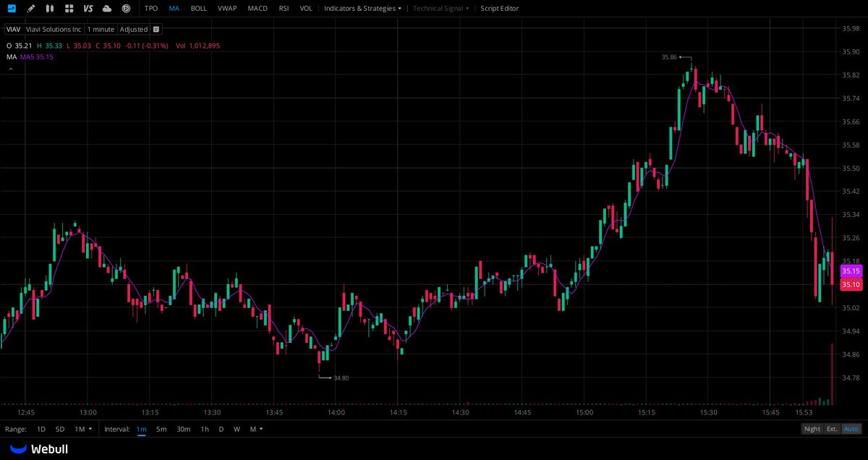The width and height of the screenshot is (868, 460).
Task: Click the 15:53 time axis label
Action: pos(804,412)
